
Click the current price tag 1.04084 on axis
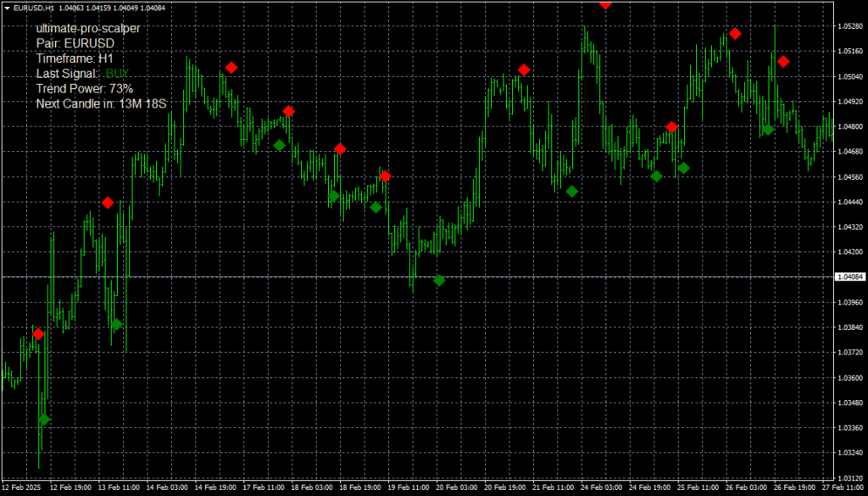coord(849,276)
